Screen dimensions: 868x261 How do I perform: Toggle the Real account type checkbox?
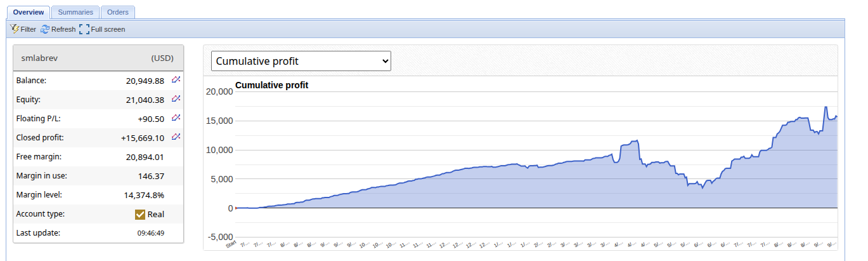click(140, 215)
